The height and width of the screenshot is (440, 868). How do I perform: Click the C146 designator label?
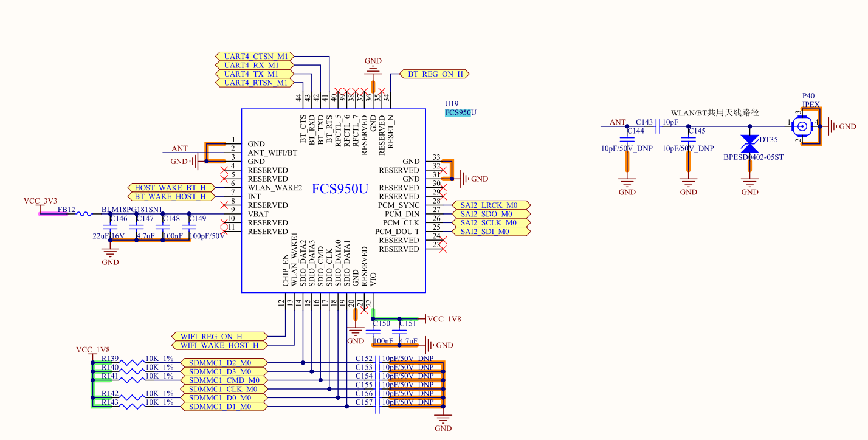119,218
